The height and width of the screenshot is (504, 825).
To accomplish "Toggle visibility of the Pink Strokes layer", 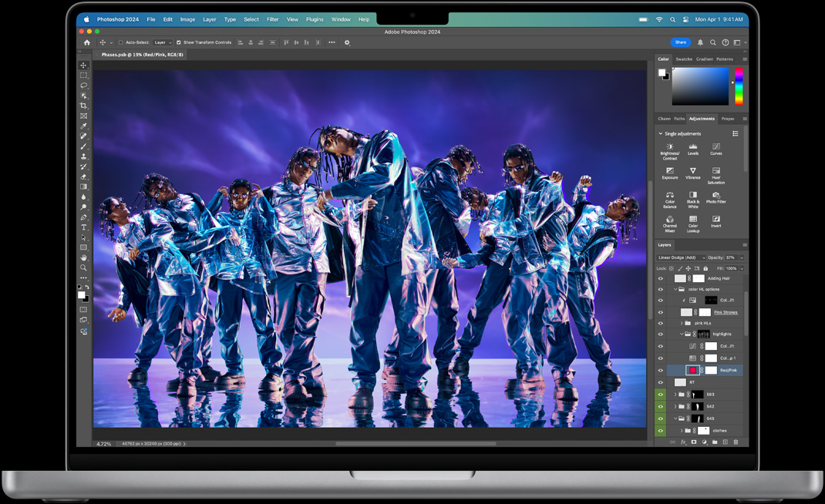I will tap(660, 312).
